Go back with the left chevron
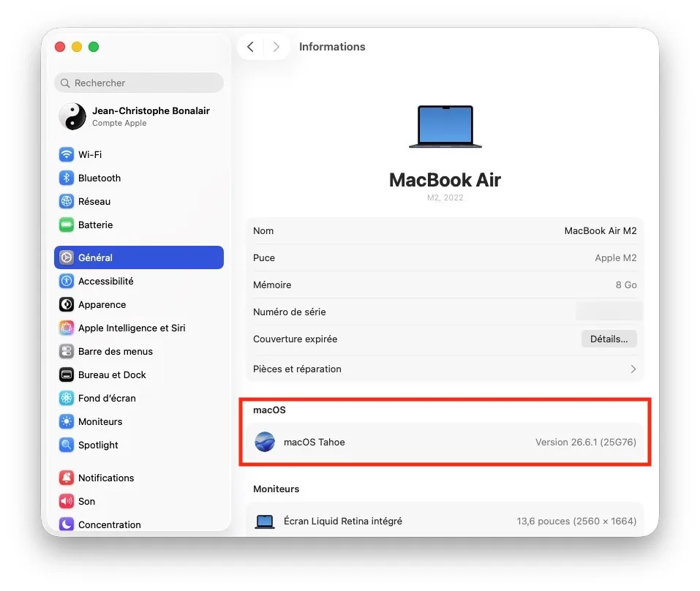 (x=250, y=47)
